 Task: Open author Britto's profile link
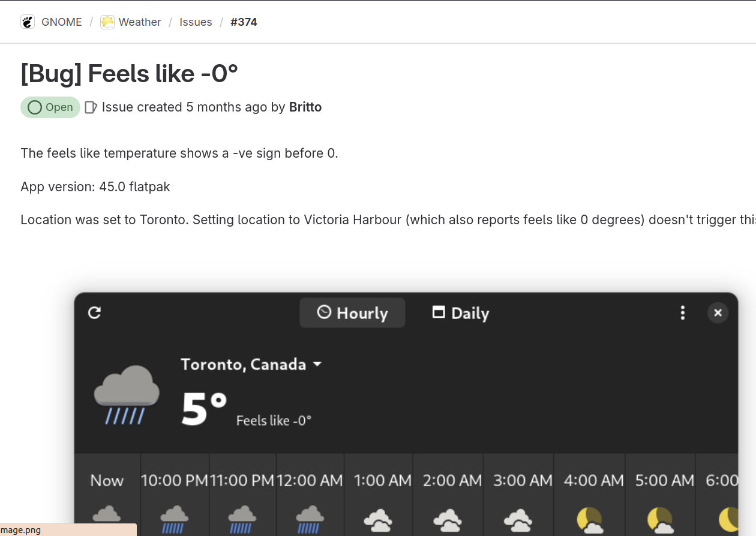point(305,107)
